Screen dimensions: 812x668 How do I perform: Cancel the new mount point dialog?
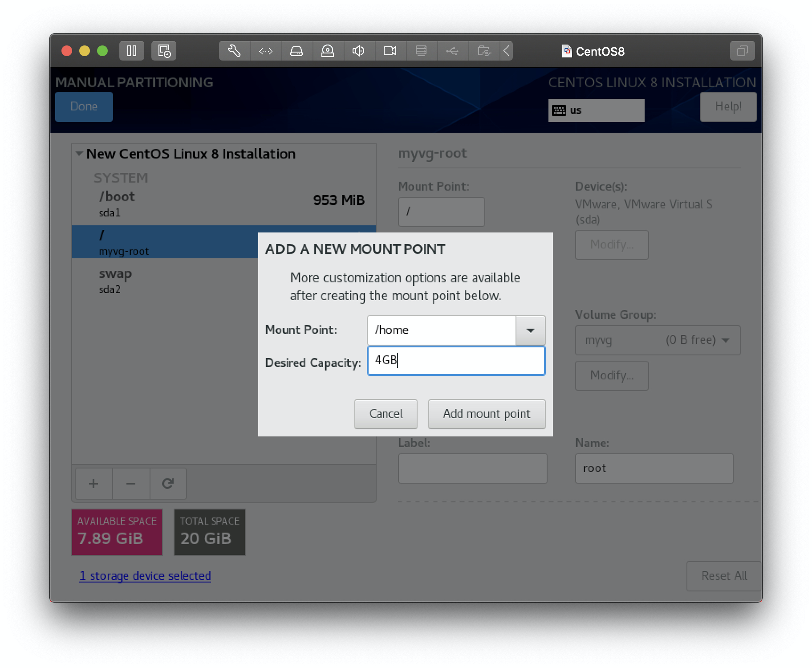click(x=386, y=414)
